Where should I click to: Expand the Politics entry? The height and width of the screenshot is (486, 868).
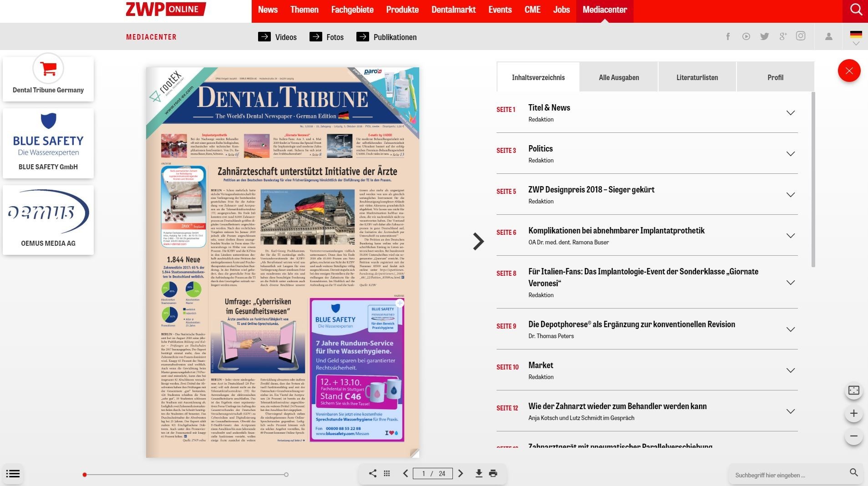point(791,154)
